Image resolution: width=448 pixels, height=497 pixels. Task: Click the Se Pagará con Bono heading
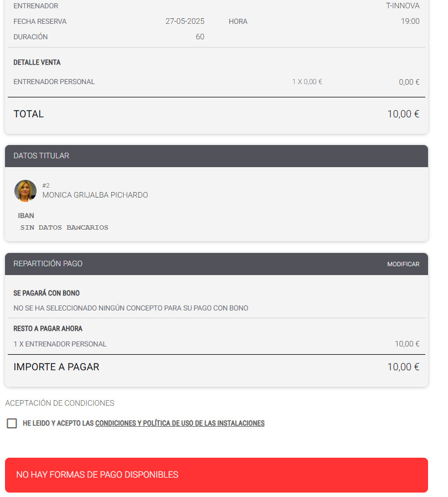click(x=47, y=293)
